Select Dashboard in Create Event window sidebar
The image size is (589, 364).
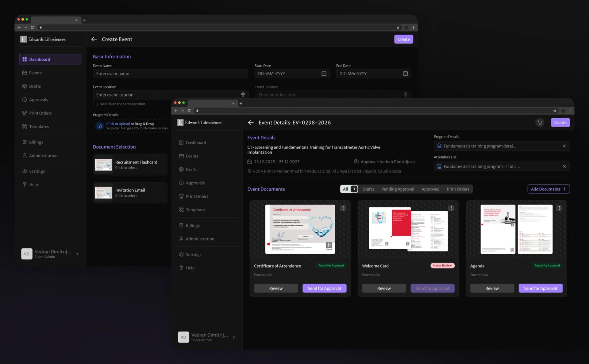pos(50,59)
